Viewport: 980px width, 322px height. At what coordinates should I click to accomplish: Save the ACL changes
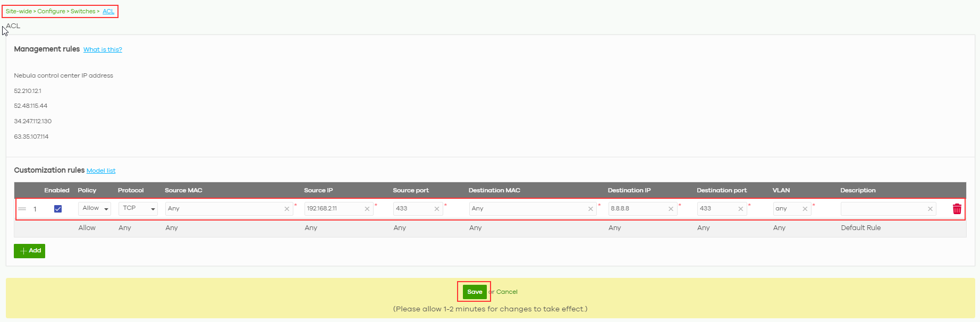[x=475, y=292]
